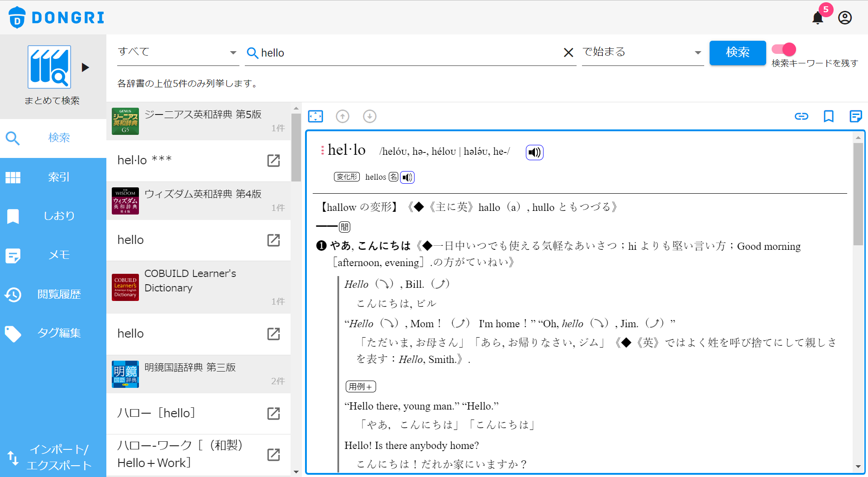Screen dimensions: 868x477
Task: Click the DONGRI logo
Action: pyautogui.click(x=57, y=18)
